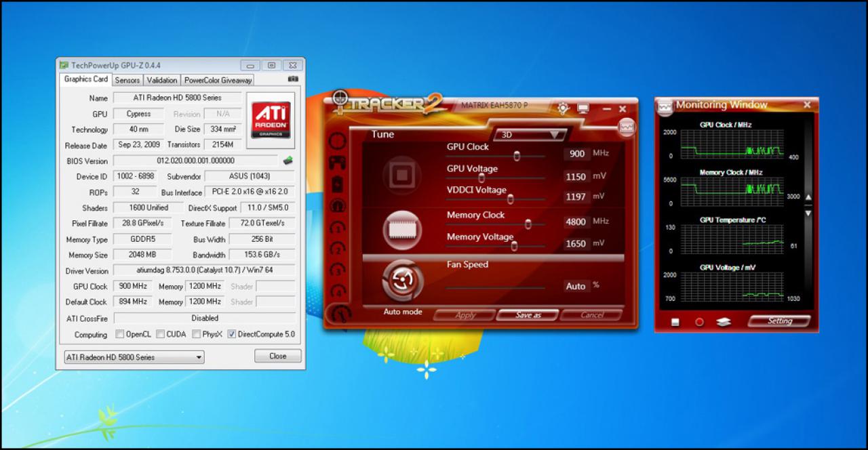The width and height of the screenshot is (868, 450).
Task: Click the GPU Voltage 1150 mV value field
Action: [576, 176]
